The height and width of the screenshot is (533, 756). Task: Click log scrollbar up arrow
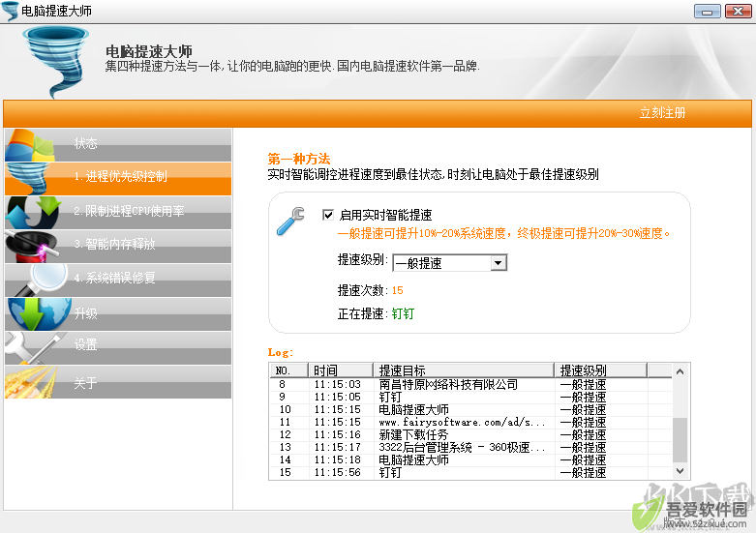click(x=680, y=371)
